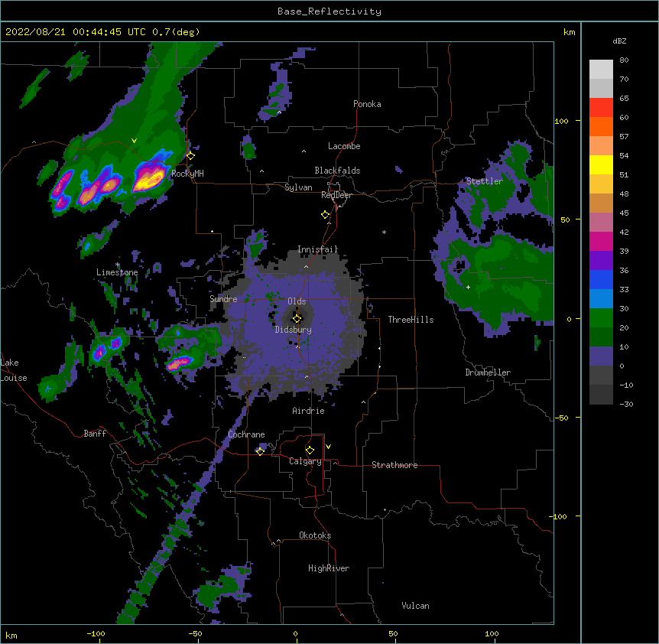Screen dimensions: 659x644
Task: Pick the yellow 51-54 dBZ legend swatch
Action: click(601, 165)
